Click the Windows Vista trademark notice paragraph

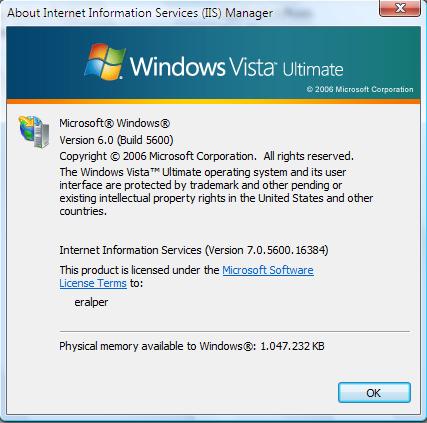[x=216, y=191]
